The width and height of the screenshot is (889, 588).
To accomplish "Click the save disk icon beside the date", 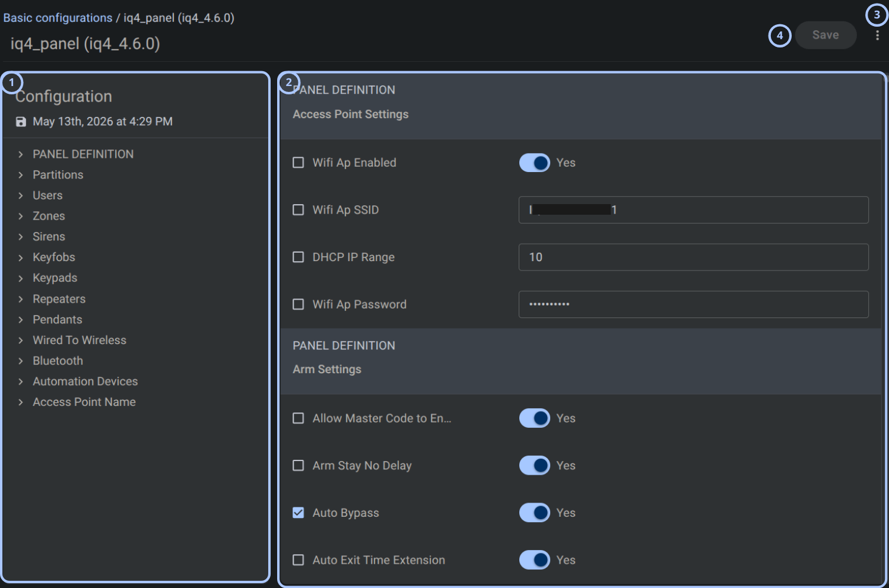I will pos(21,122).
